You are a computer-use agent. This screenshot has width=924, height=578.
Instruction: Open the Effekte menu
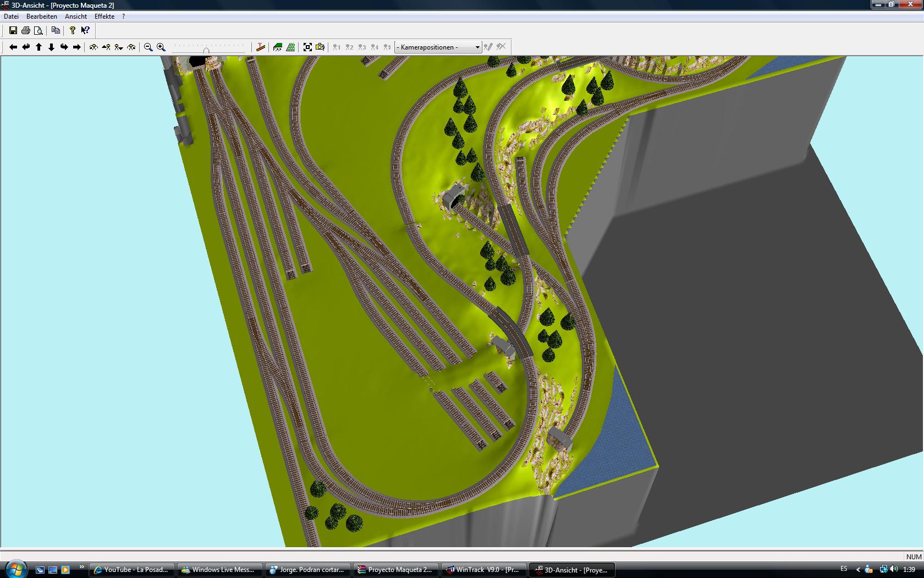click(105, 17)
